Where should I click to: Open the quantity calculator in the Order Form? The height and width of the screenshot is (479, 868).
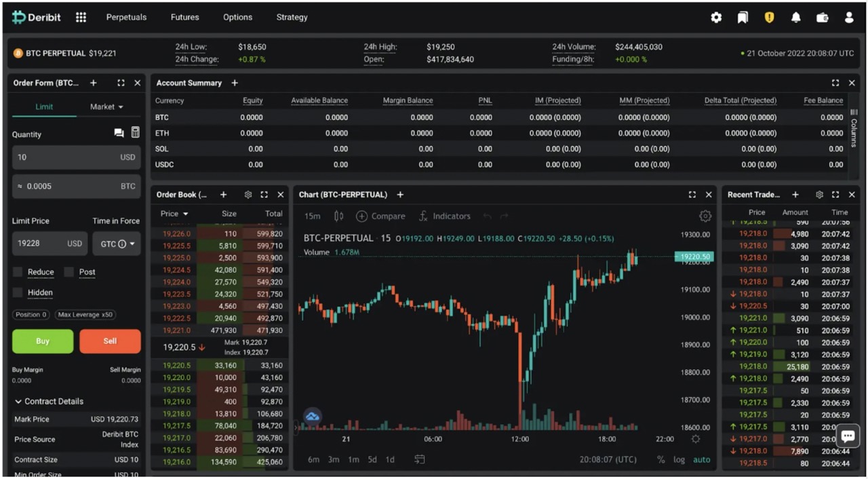coord(135,133)
